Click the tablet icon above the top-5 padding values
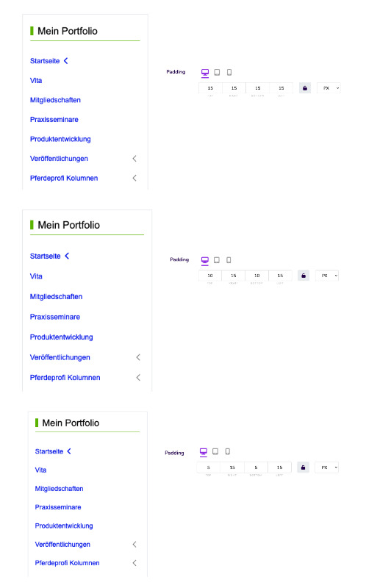Image resolution: width=366 pixels, height=588 pixels. 215,451
